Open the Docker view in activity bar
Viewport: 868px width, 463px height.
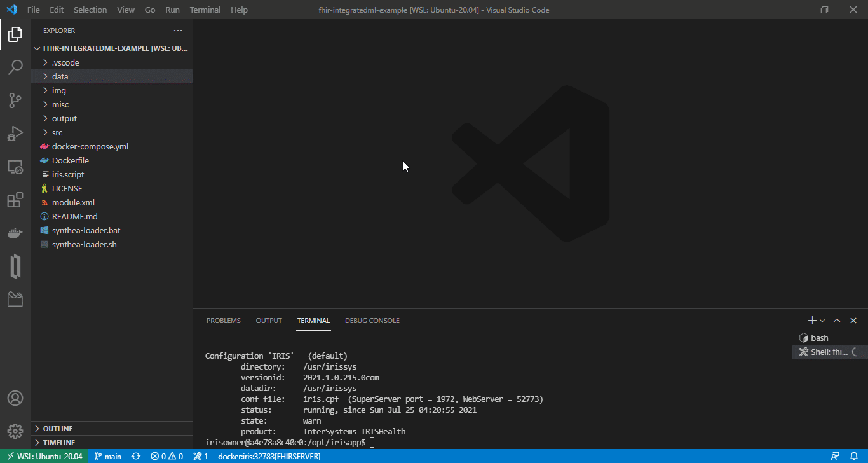[x=15, y=233]
